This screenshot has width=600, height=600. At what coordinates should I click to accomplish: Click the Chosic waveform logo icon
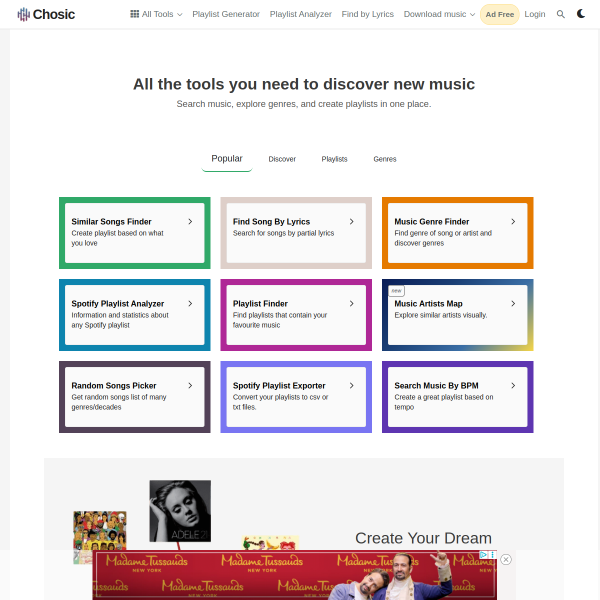23,14
